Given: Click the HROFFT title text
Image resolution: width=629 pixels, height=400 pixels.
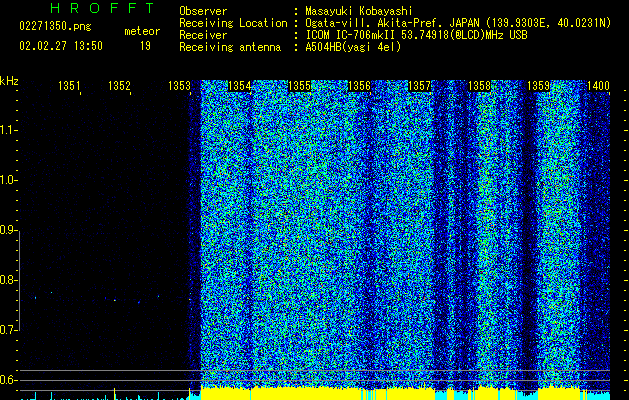Looking at the screenshot, I should click(103, 8).
